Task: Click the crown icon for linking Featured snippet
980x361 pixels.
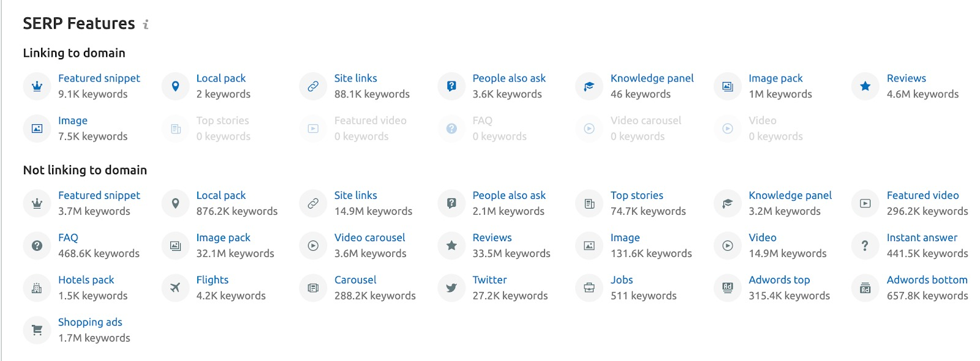Action: [37, 86]
